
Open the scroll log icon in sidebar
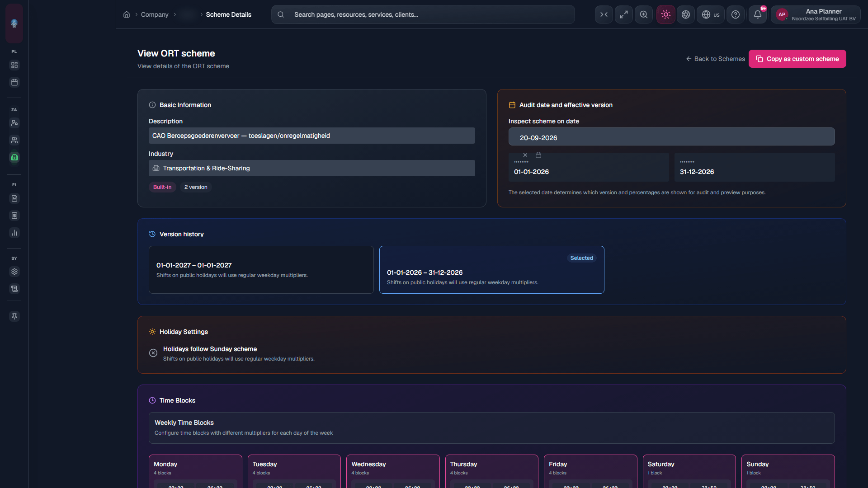coord(14,289)
